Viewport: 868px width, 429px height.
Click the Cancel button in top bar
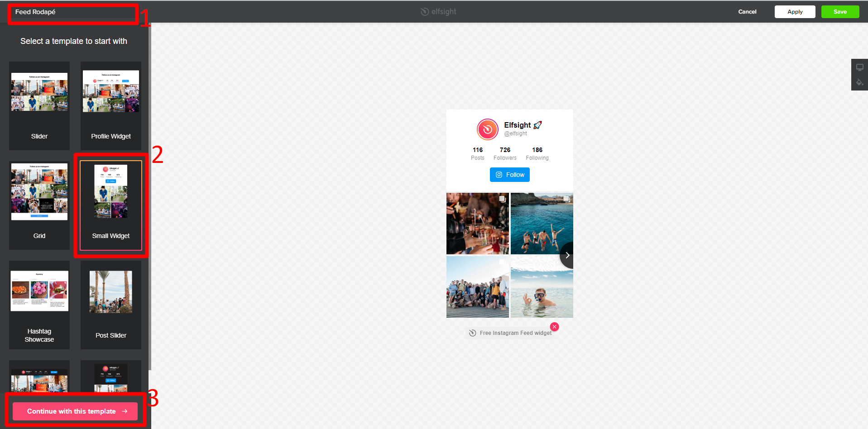747,12
